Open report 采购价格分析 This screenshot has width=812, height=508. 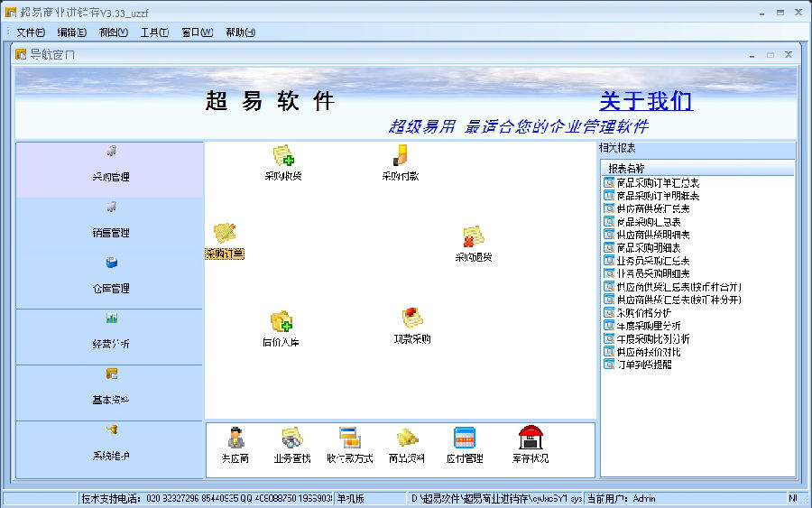pyautogui.click(x=638, y=313)
